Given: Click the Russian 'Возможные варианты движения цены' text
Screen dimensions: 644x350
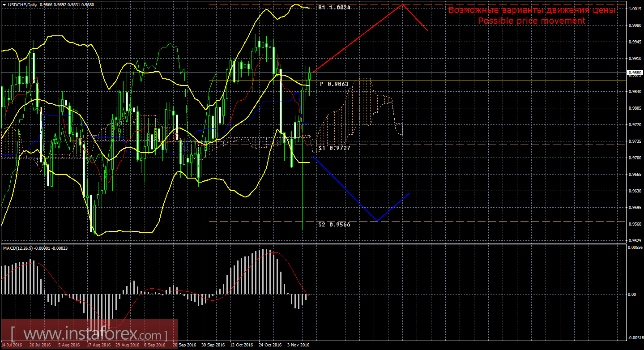Looking at the screenshot, I should [x=532, y=10].
